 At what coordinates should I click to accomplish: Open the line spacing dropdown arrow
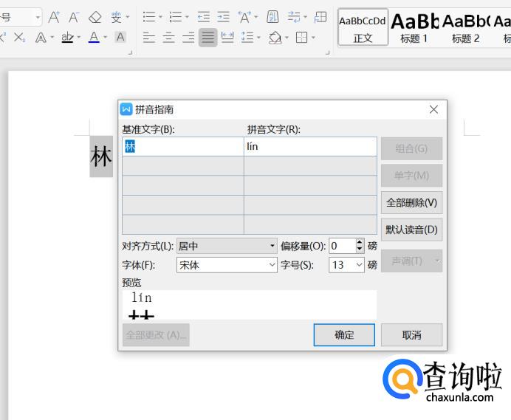click(x=258, y=38)
